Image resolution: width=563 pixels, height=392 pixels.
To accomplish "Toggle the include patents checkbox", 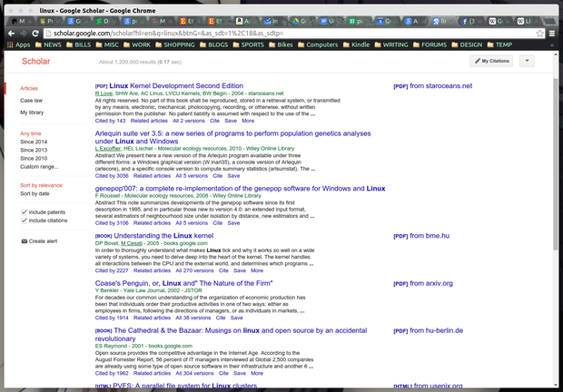I will pos(24,212).
